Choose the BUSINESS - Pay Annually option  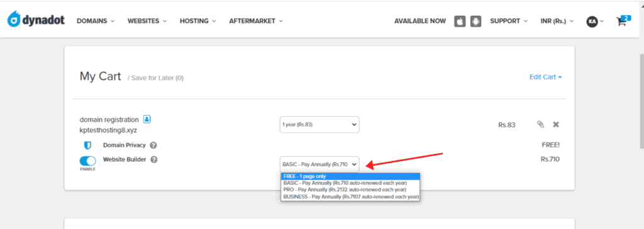click(351, 196)
